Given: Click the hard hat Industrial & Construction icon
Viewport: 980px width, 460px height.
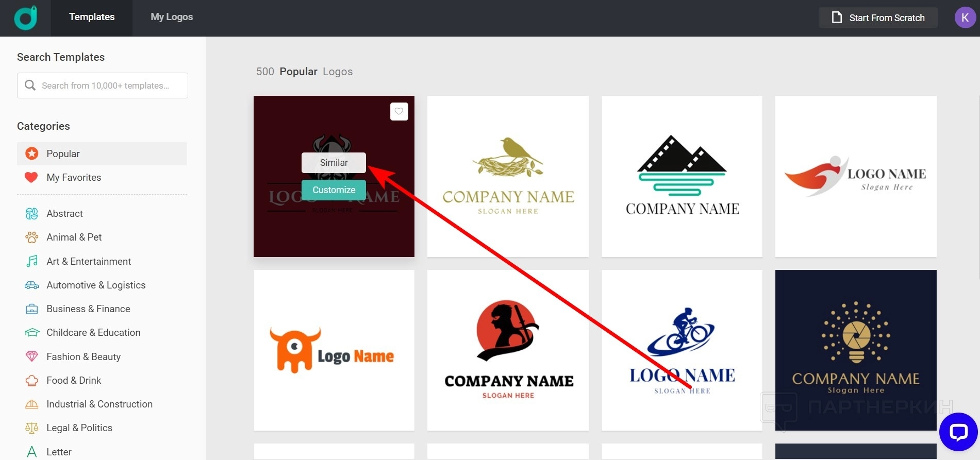Looking at the screenshot, I should (31, 404).
